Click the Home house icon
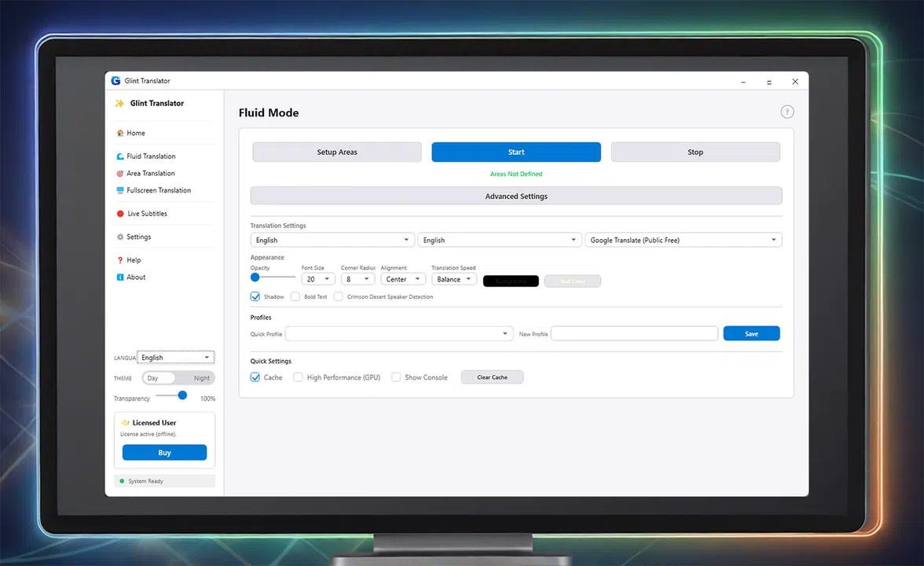The height and width of the screenshot is (566, 924). 120,134
